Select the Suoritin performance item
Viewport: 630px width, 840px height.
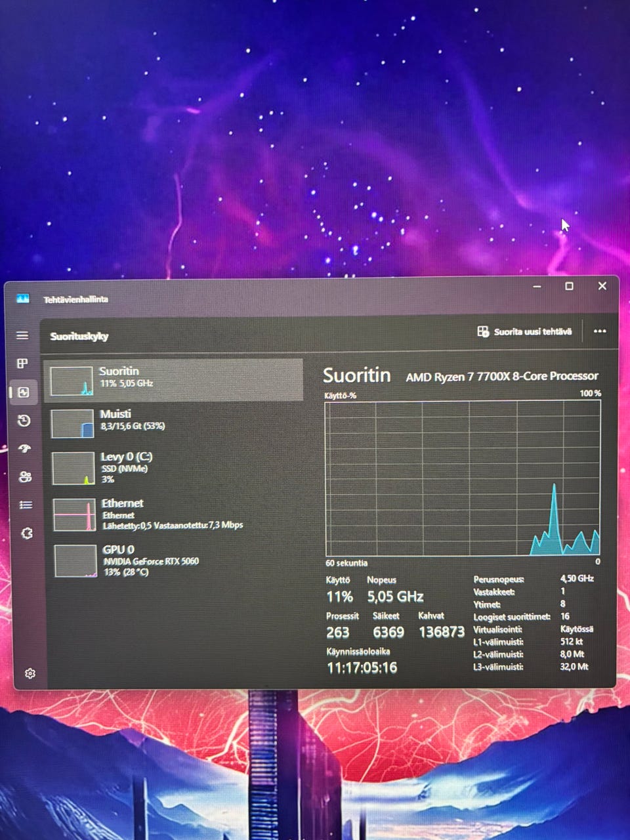(175, 379)
